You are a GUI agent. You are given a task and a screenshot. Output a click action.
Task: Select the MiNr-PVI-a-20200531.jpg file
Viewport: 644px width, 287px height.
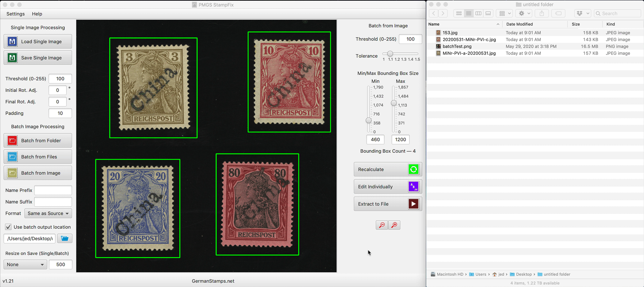(535, 53)
